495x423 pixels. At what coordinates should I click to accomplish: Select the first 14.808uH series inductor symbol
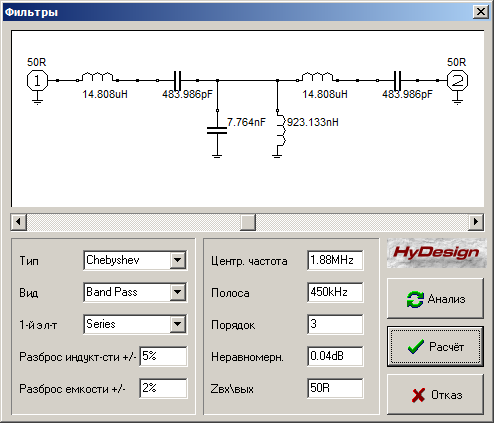tap(97, 77)
